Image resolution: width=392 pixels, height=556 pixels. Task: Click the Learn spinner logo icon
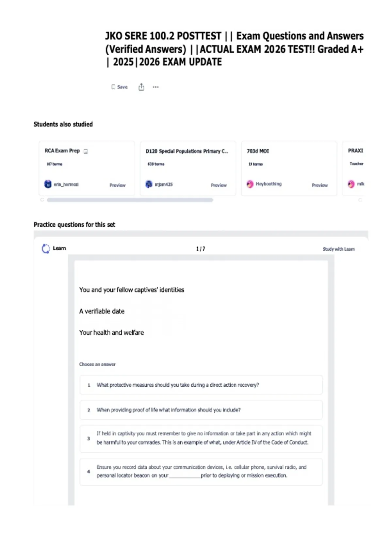click(x=46, y=249)
